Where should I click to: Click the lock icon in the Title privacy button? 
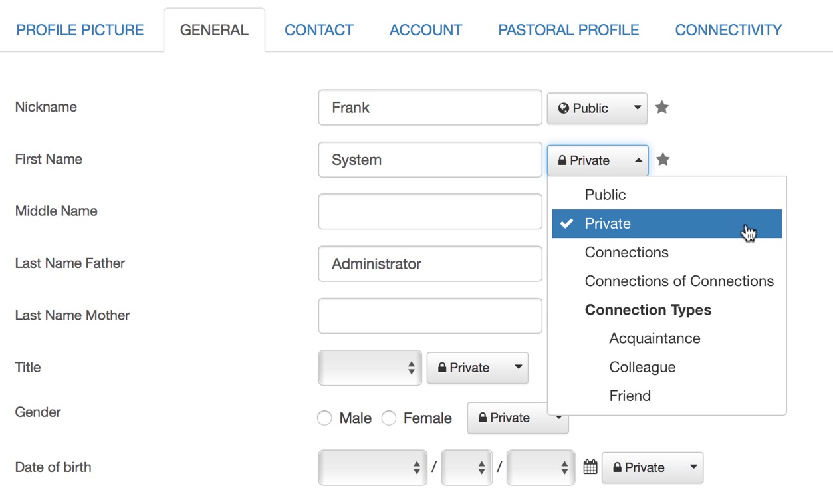coord(442,368)
